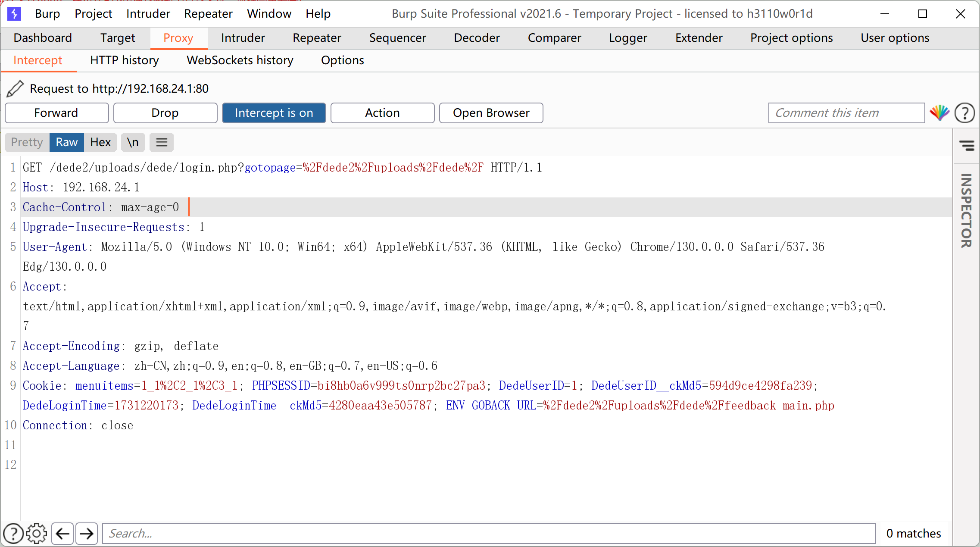This screenshot has height=547, width=980.
Task: Click the Connection: close header line
Action: tap(78, 425)
